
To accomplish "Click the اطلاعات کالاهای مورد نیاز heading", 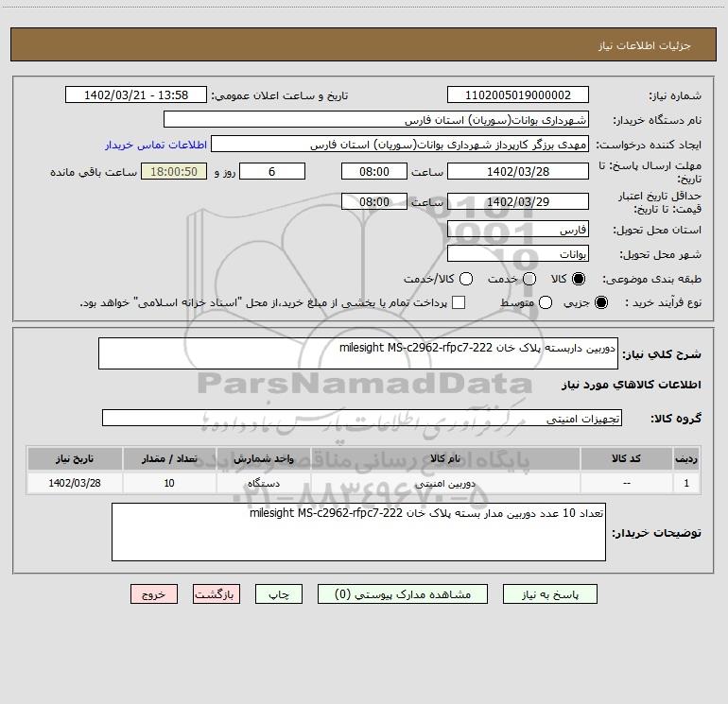I will coord(631,385).
